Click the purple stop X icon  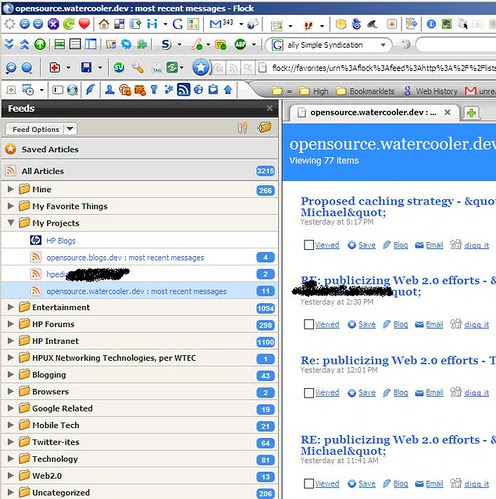click(x=53, y=24)
